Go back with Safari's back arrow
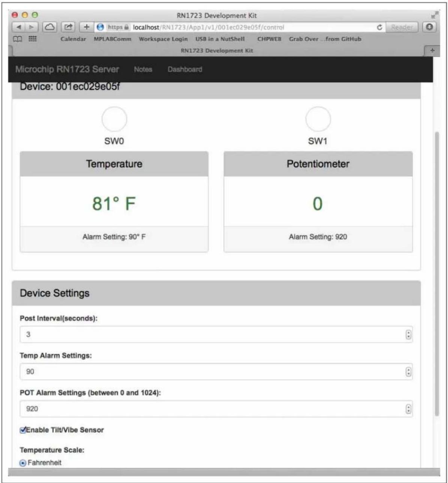This screenshot has width=448, height=483. tap(19, 27)
